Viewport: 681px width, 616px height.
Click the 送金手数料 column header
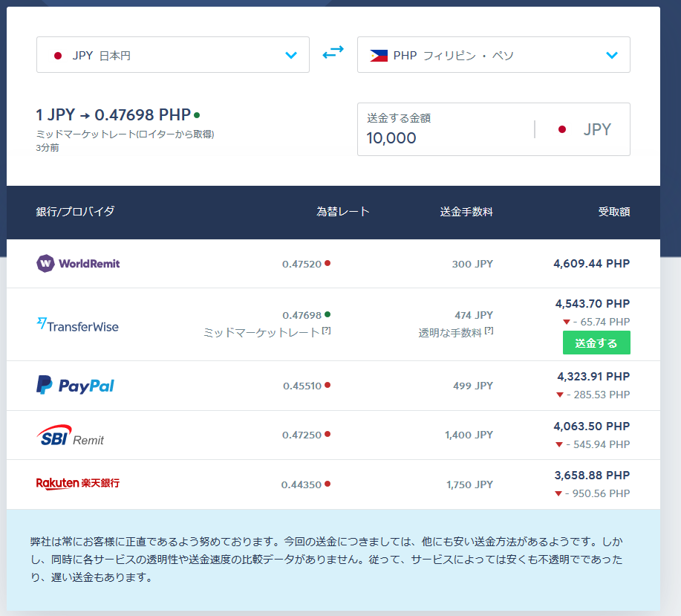pos(466,212)
